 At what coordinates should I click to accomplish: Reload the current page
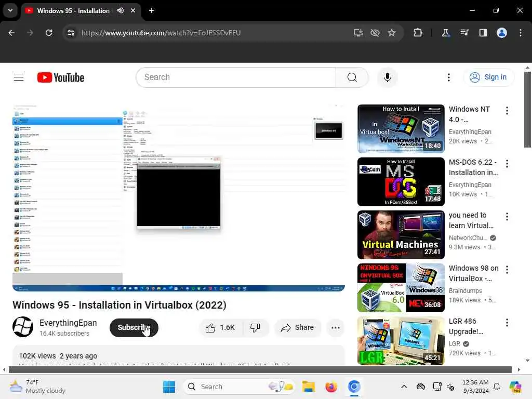pos(49,33)
